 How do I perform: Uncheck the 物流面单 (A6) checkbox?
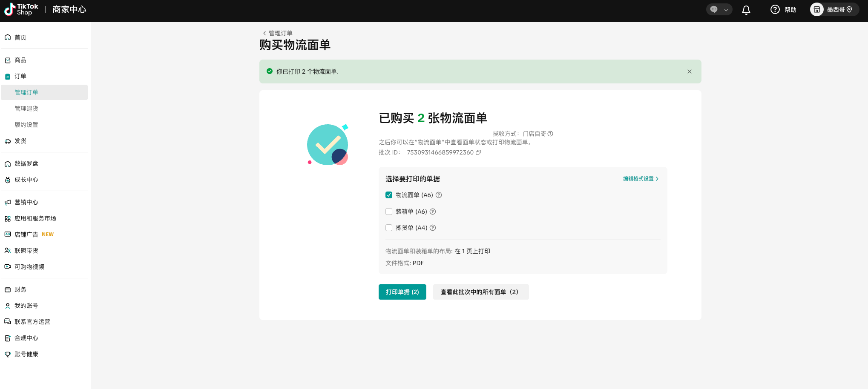pos(389,195)
